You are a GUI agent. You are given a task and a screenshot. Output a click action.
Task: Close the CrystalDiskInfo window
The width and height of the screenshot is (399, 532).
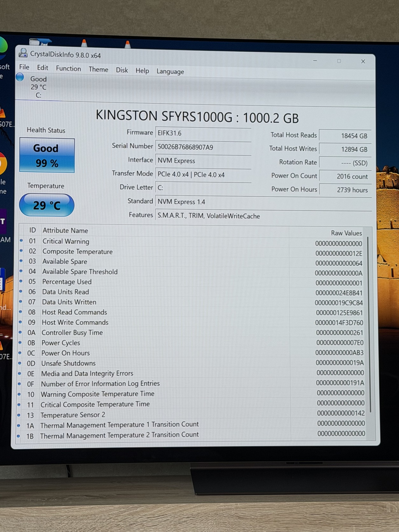pyautogui.click(x=363, y=61)
